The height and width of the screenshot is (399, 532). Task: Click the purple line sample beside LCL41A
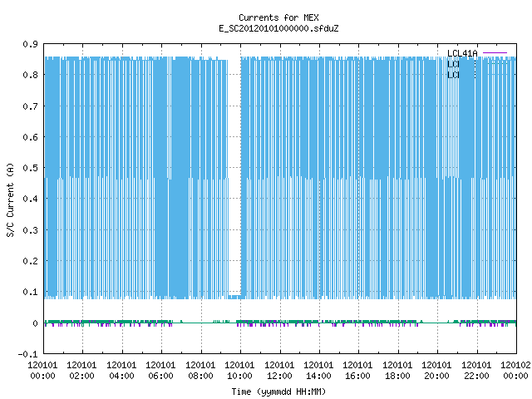pyautogui.click(x=495, y=53)
